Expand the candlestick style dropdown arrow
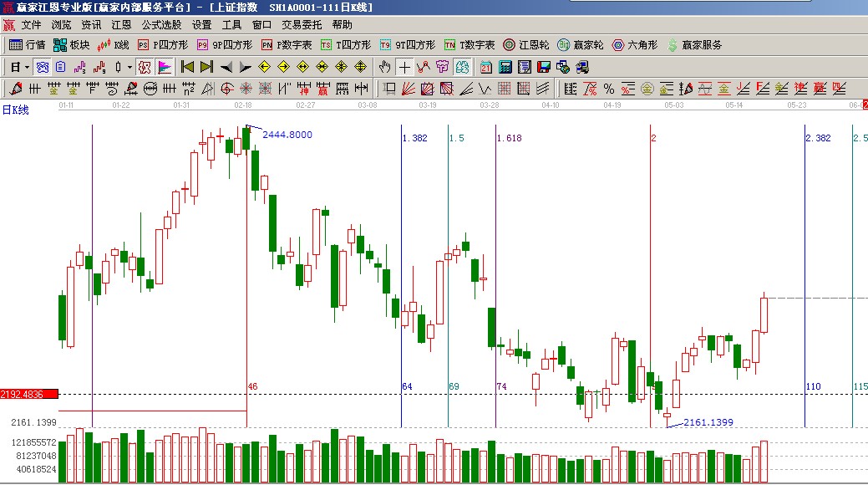 [128, 67]
